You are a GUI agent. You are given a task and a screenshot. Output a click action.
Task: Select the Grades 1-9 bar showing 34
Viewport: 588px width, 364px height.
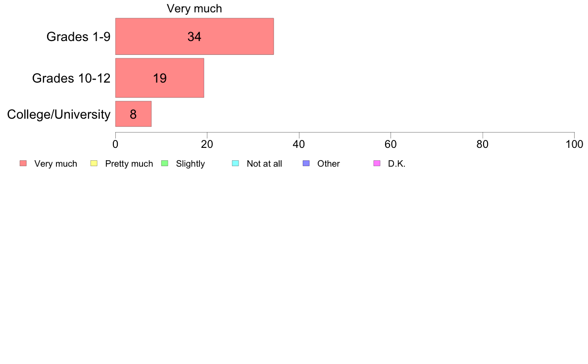[x=194, y=37]
